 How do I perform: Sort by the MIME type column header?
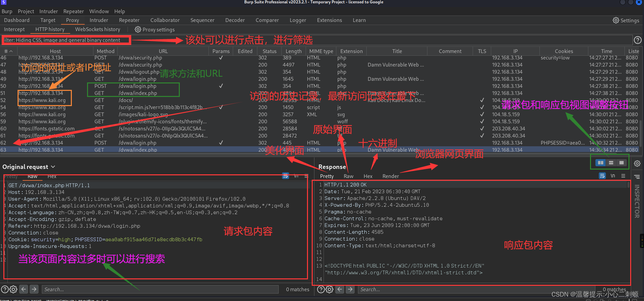tap(321, 51)
